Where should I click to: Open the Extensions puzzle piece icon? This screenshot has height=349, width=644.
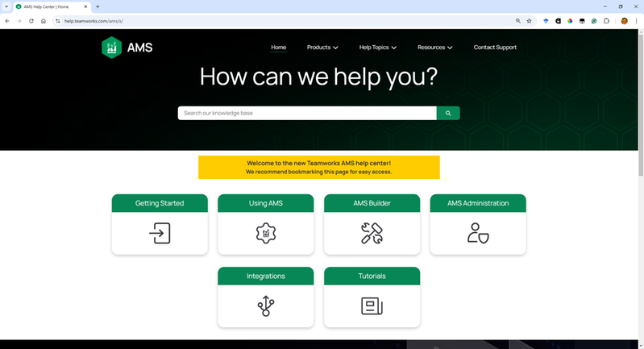coord(606,21)
